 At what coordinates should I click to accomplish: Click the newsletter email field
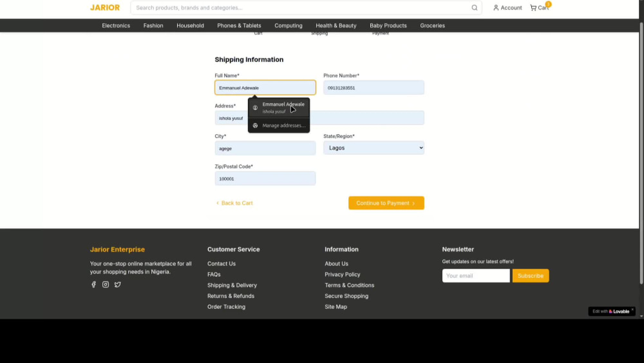(x=476, y=276)
